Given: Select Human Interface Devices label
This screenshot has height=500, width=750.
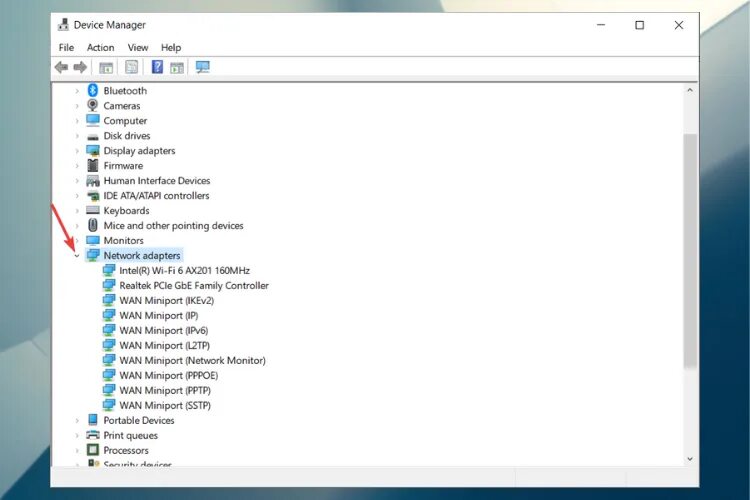Looking at the screenshot, I should point(157,180).
